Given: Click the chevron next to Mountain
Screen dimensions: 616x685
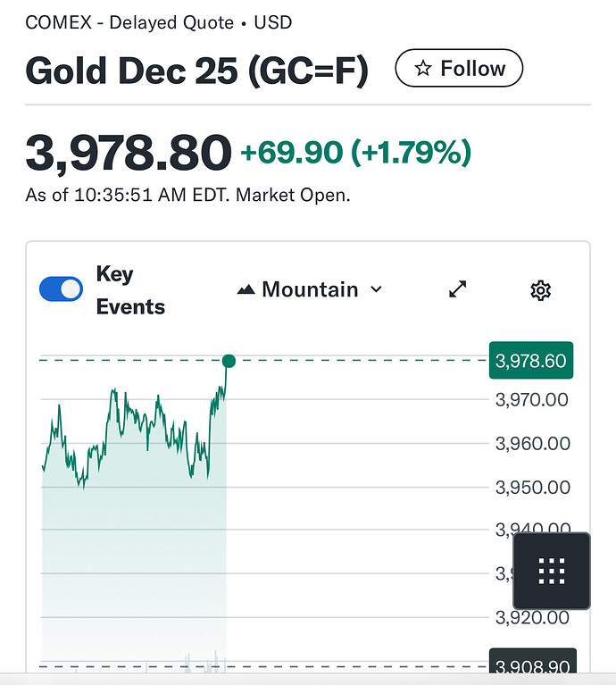Looking at the screenshot, I should (376, 289).
